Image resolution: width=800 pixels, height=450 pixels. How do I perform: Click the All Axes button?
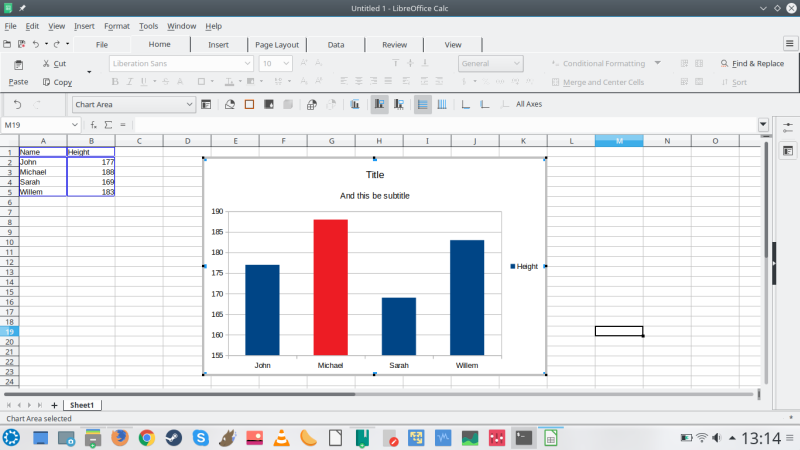coord(528,104)
